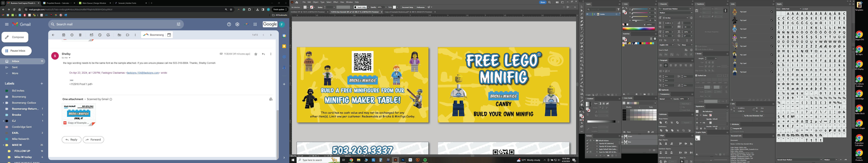This screenshot has height=163, width=868.
Task: Open the Effect menu in Illustrator
Action: [x=336, y=2]
